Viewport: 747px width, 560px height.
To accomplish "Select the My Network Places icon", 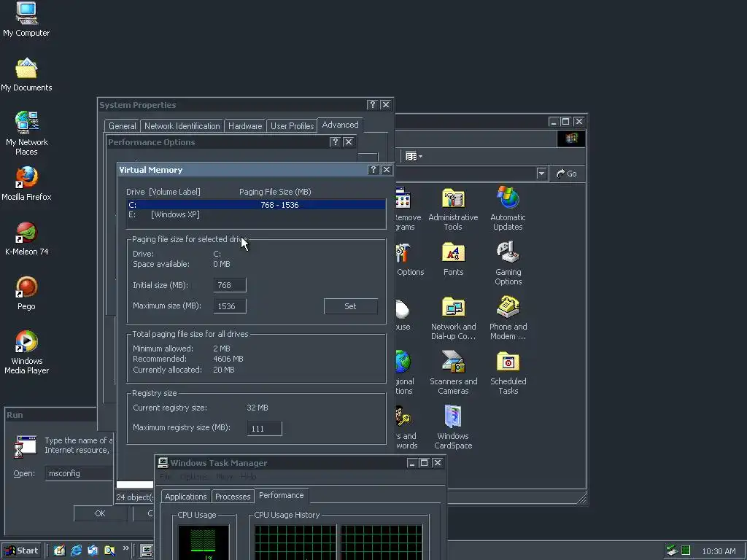I will tap(27, 133).
